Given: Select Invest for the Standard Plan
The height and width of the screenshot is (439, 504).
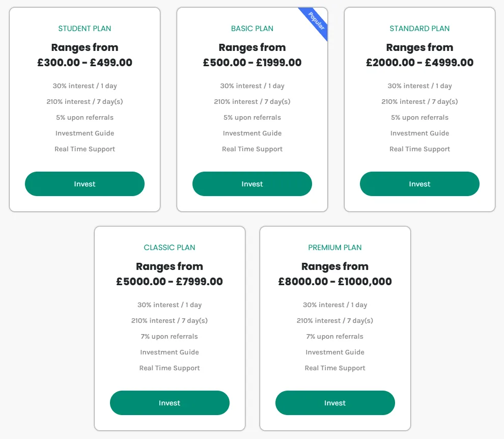Looking at the screenshot, I should tap(419, 184).
